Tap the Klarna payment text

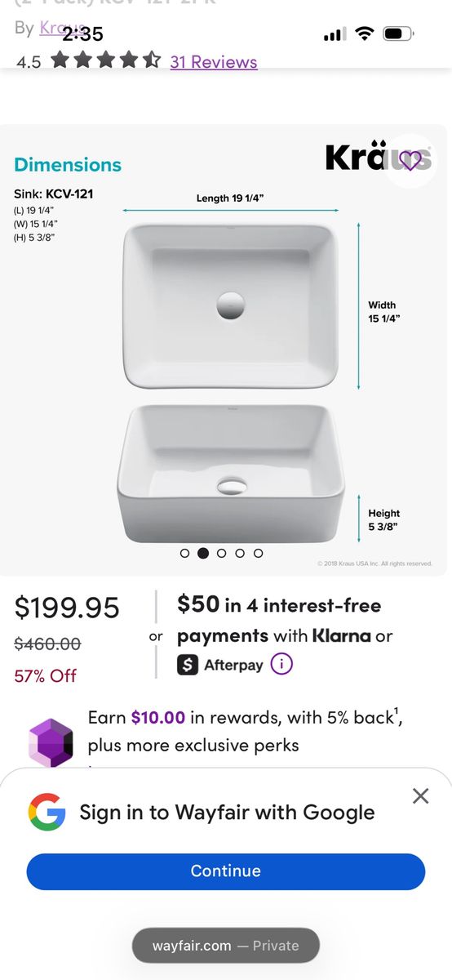coord(342,635)
